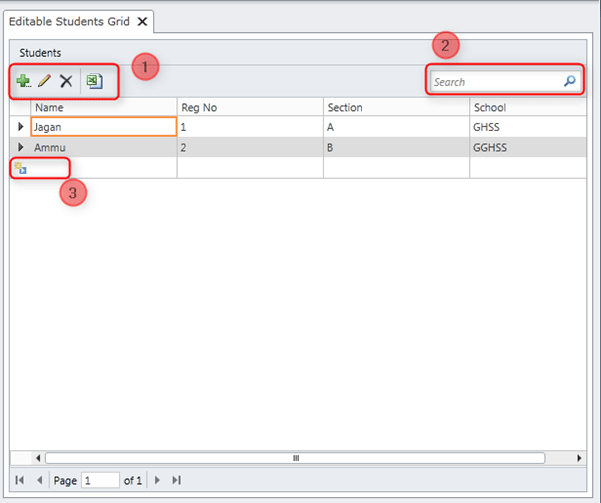The image size is (601, 503).
Task: Click Reg No cell of Ammu row
Action: pyautogui.click(x=250, y=147)
